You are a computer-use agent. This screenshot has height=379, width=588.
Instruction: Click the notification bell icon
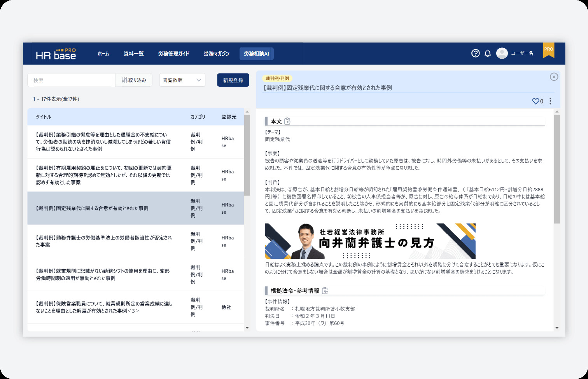pyautogui.click(x=488, y=53)
